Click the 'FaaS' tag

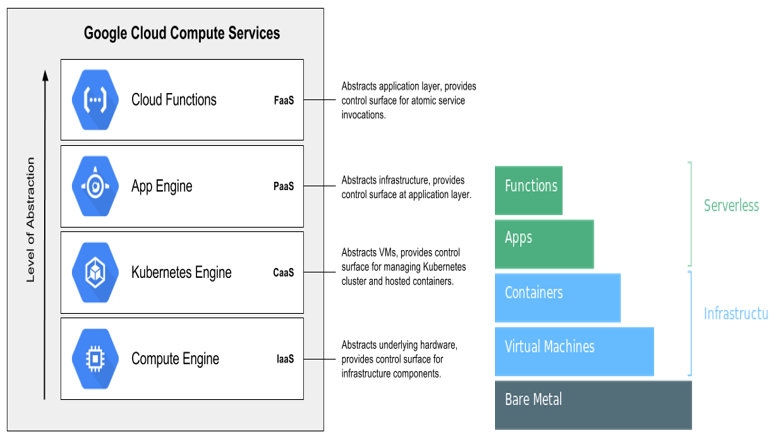tap(284, 100)
